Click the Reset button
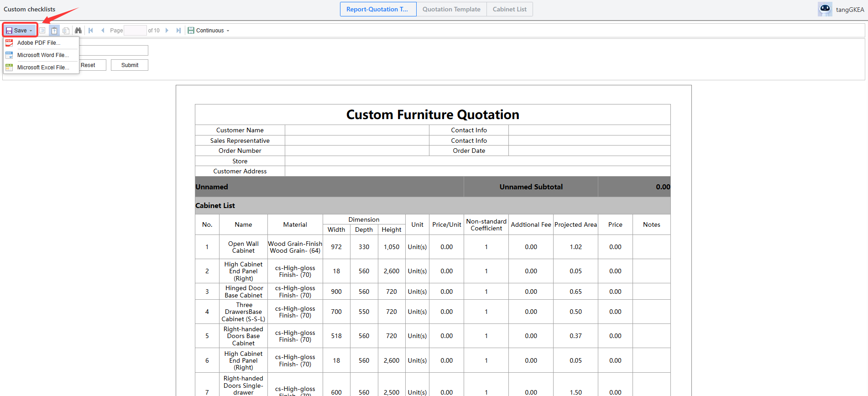This screenshot has height=396, width=868. 88,65
